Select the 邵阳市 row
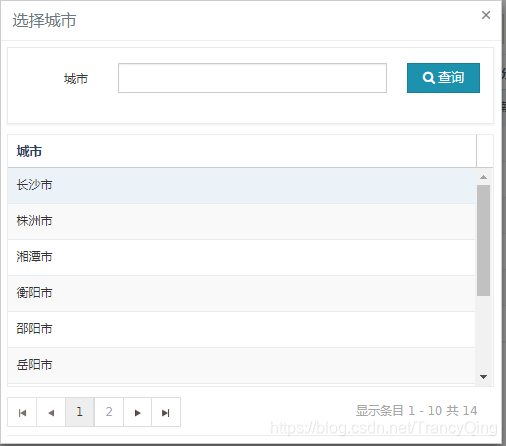Screen dimensions: 506x446 (241, 329)
